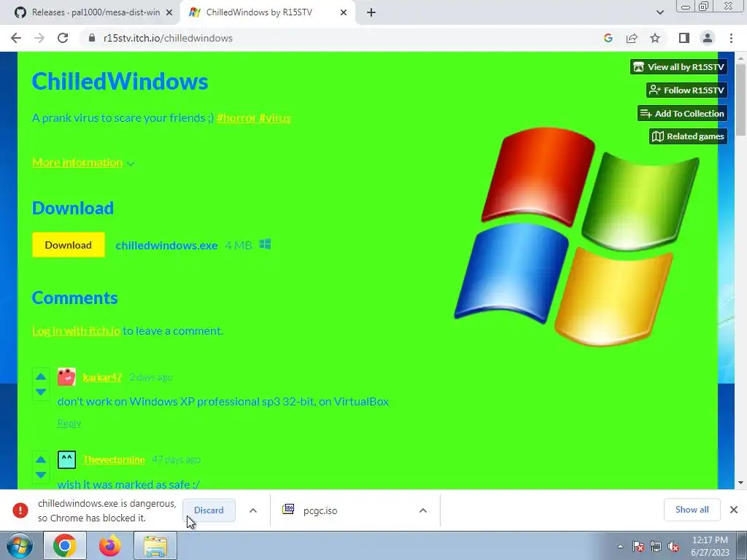Go back to the previous page
The image size is (747, 560).
pos(16,38)
